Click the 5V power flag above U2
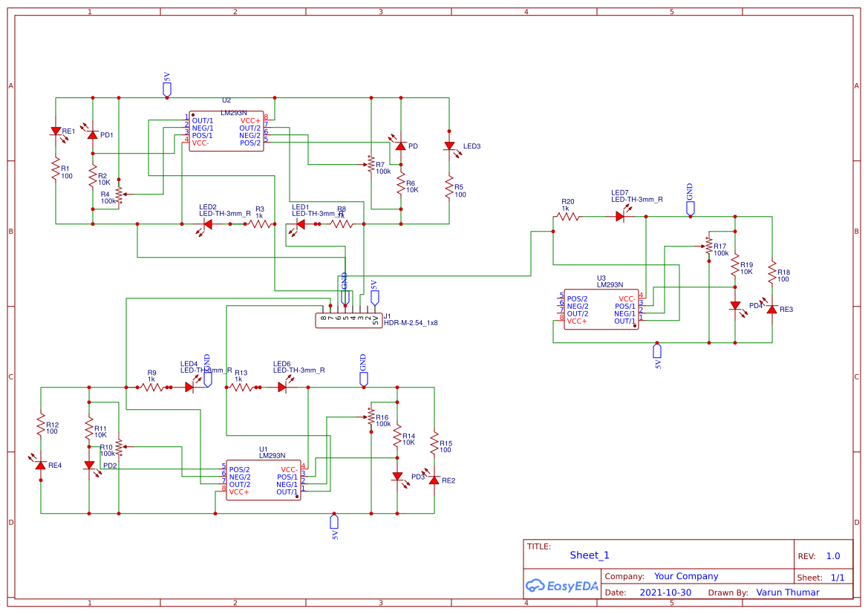This screenshot has height=614, width=868. click(x=166, y=88)
